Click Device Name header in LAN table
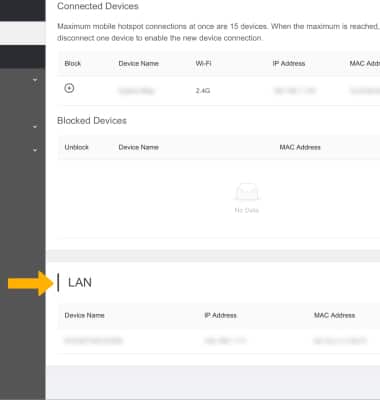The width and height of the screenshot is (380, 400). click(x=84, y=315)
